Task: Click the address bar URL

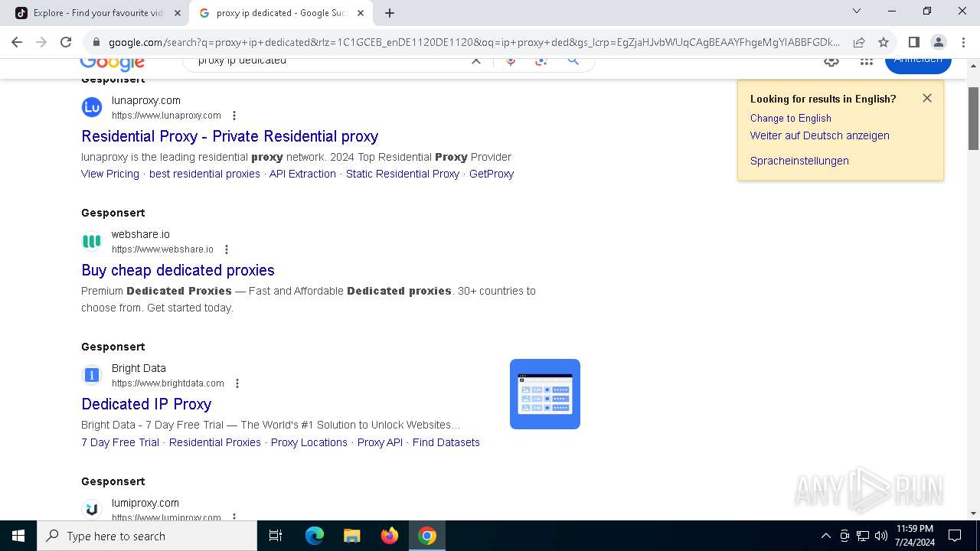Action: click(x=473, y=43)
